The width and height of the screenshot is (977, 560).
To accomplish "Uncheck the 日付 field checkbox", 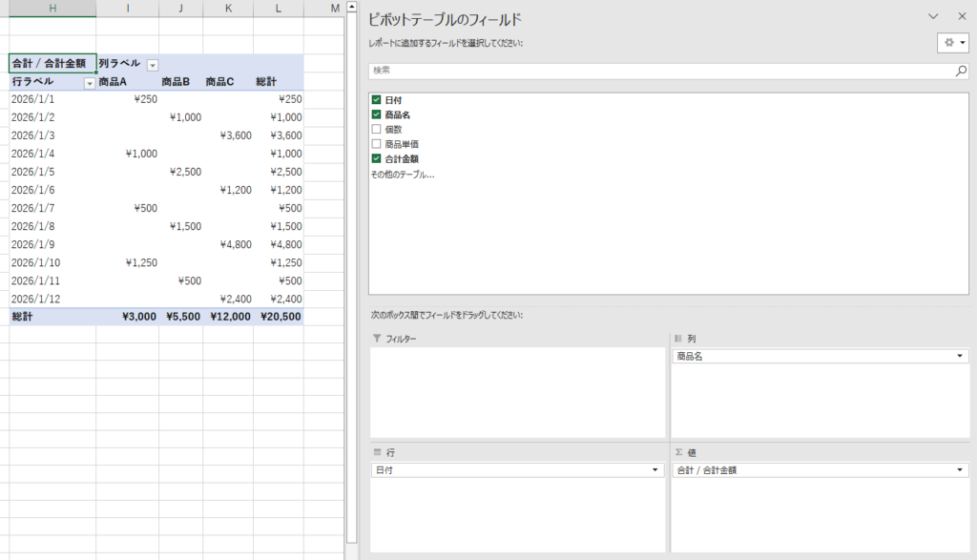I will pos(376,100).
